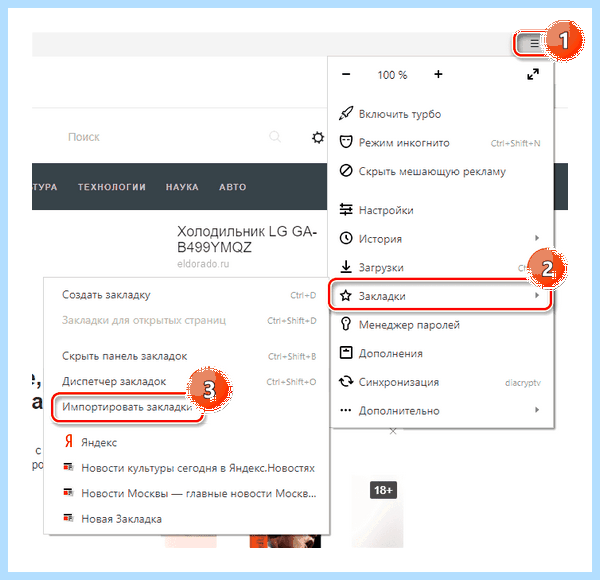
Task: Click the downloads arrow icon
Action: pos(346,267)
